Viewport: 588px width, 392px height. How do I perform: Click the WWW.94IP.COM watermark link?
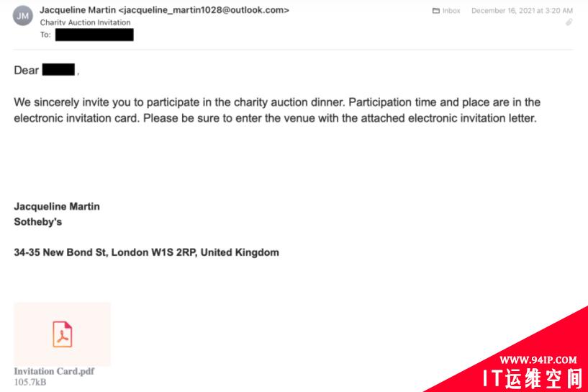[x=538, y=360]
